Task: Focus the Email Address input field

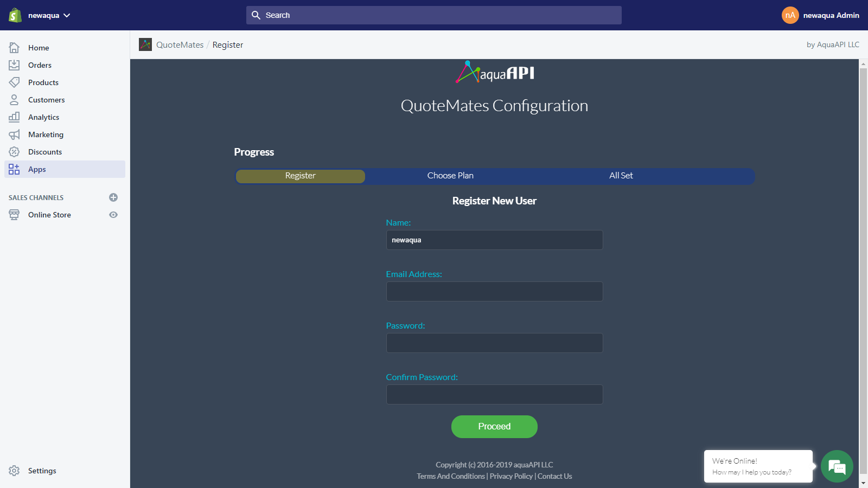Action: tap(494, 291)
